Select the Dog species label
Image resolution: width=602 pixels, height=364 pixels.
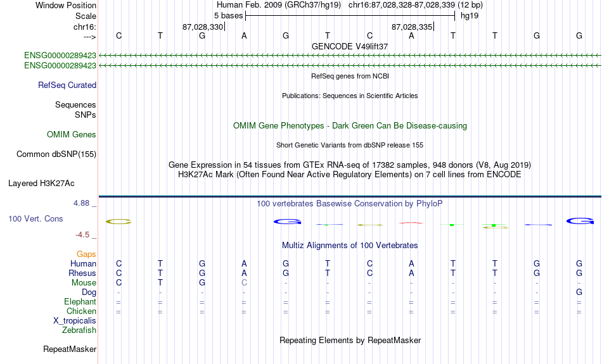89,292
